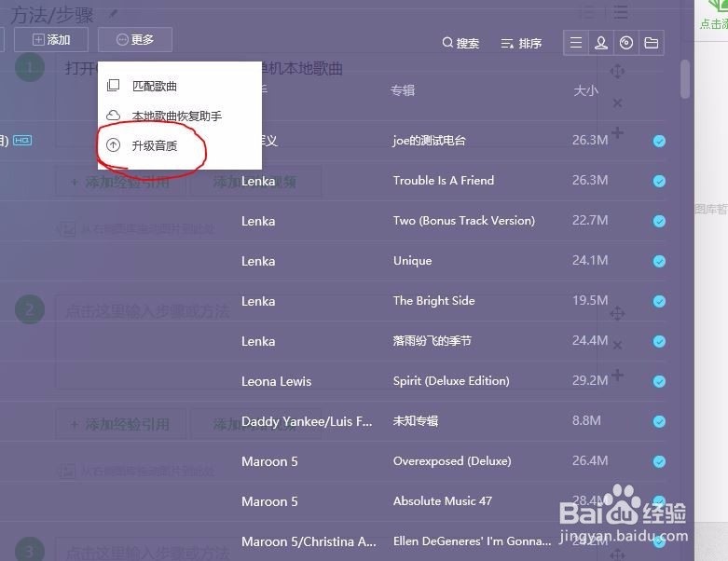728x561 pixels.
Task: Toggle the checkmark for The Bright Side
Action: click(659, 301)
